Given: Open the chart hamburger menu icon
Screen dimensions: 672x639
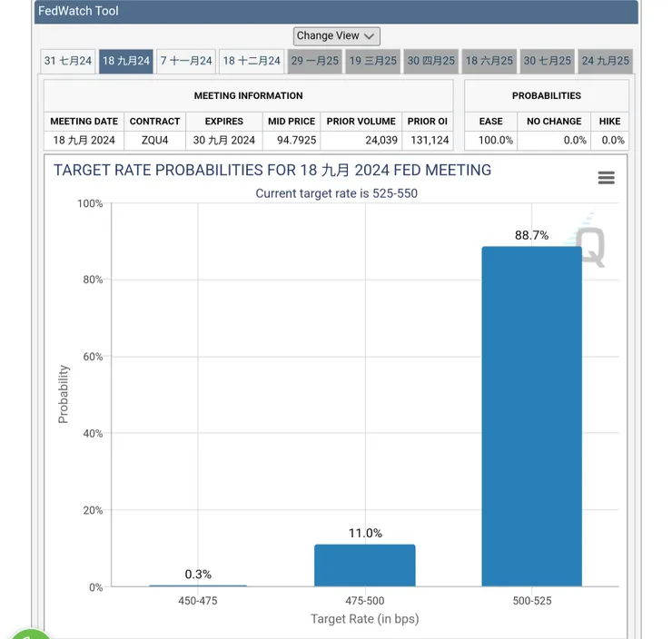Looking at the screenshot, I should point(606,178).
